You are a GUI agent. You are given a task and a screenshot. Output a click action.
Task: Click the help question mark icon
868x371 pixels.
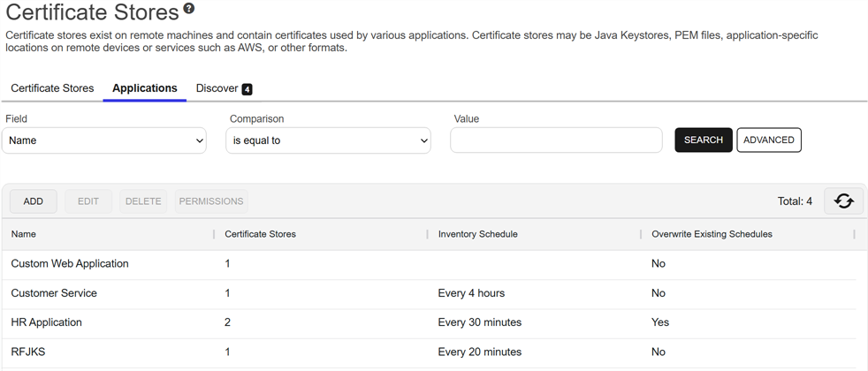pyautogui.click(x=188, y=10)
